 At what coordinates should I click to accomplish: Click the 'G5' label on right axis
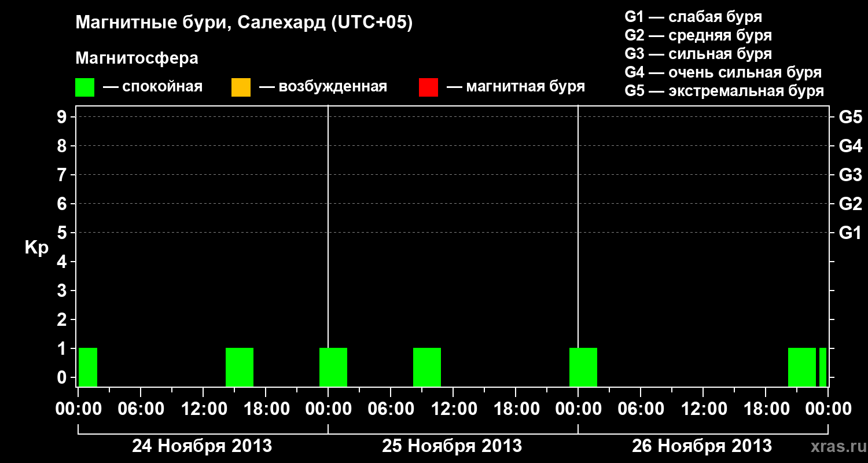pos(851,117)
